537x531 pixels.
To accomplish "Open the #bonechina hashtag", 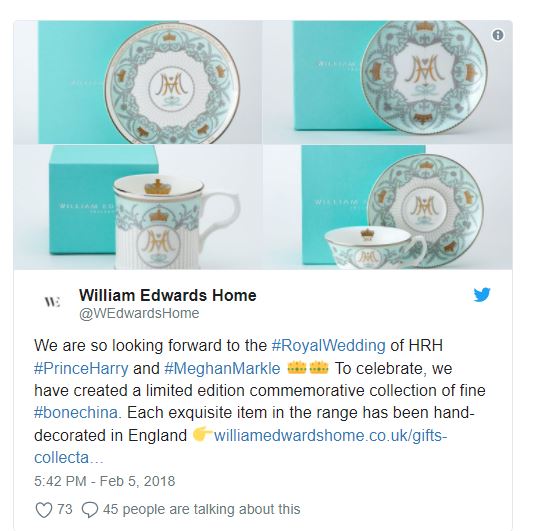I will (x=78, y=412).
